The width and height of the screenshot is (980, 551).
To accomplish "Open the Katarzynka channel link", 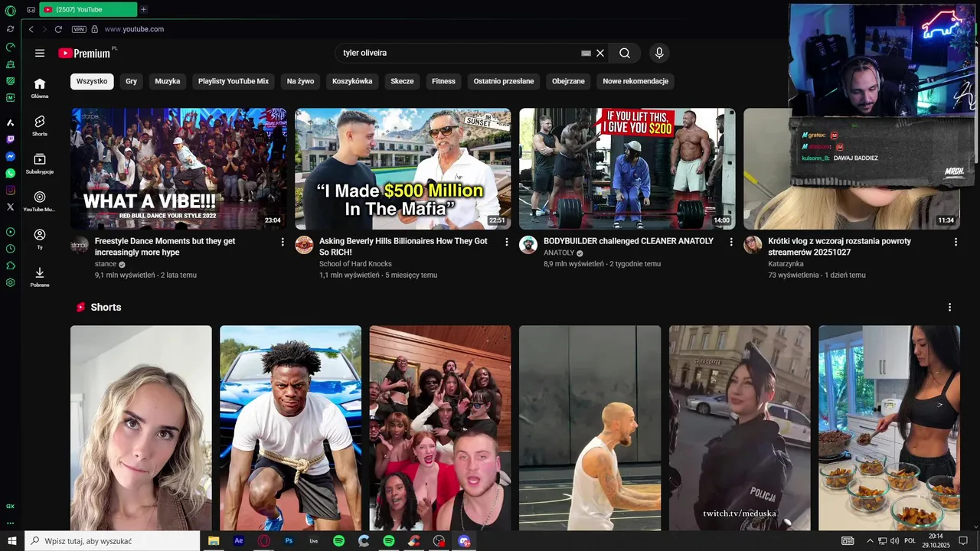I will 786,264.
